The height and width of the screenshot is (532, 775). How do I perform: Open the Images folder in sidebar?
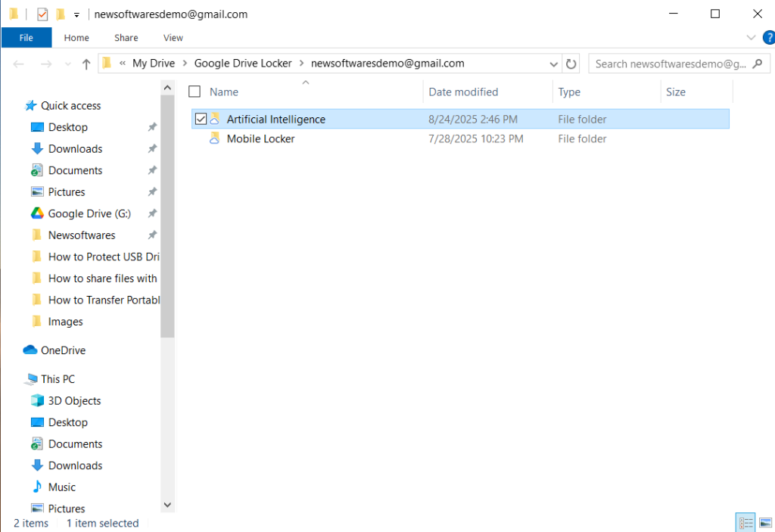click(x=65, y=322)
